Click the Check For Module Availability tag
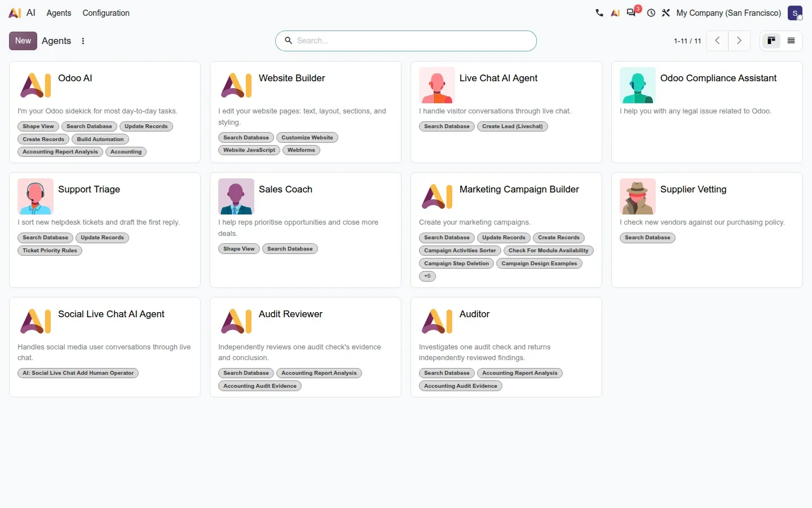The image size is (812, 508). point(549,251)
